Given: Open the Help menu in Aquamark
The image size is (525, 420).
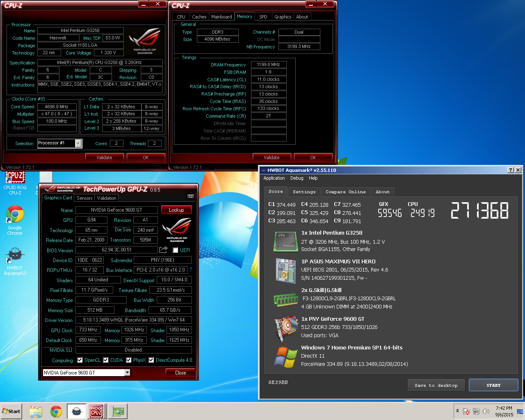Looking at the screenshot, I should point(313,178).
